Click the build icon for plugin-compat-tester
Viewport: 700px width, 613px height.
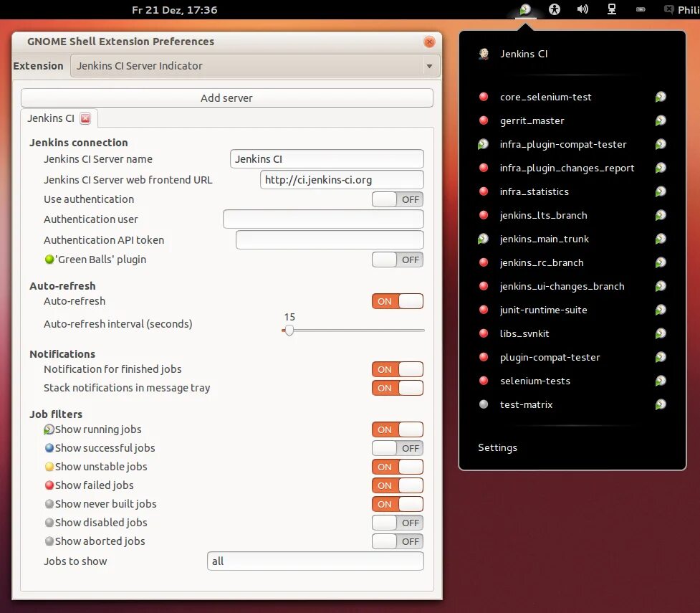[661, 358]
